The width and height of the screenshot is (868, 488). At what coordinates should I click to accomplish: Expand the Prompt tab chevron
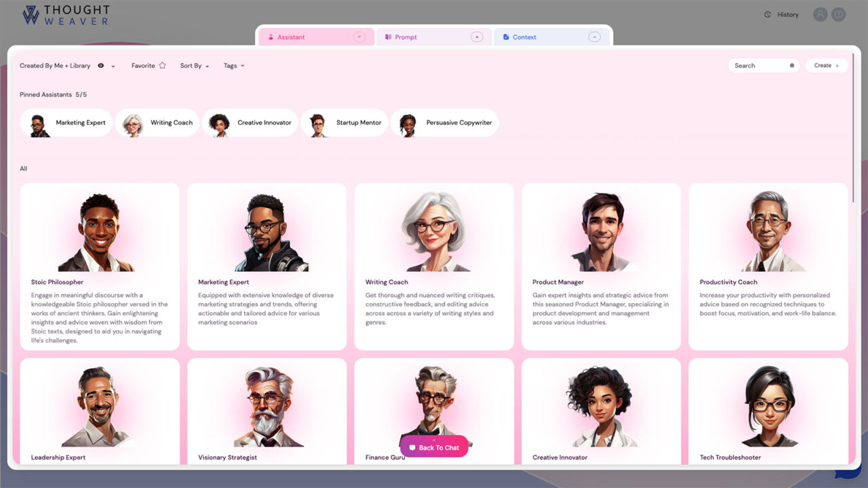click(477, 37)
